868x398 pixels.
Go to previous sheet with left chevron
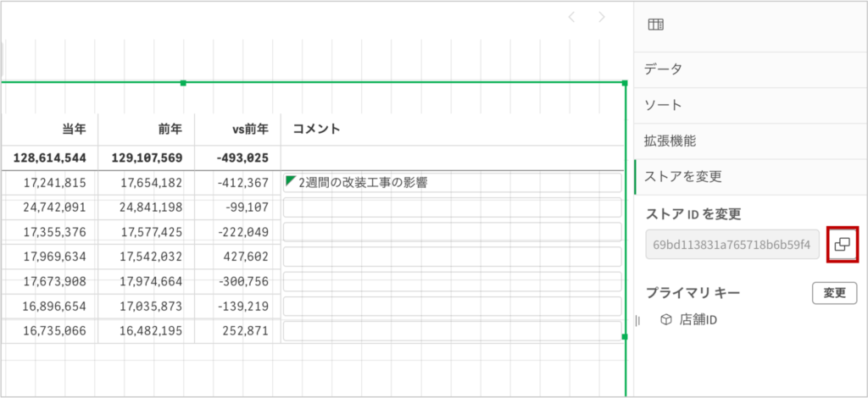[571, 17]
